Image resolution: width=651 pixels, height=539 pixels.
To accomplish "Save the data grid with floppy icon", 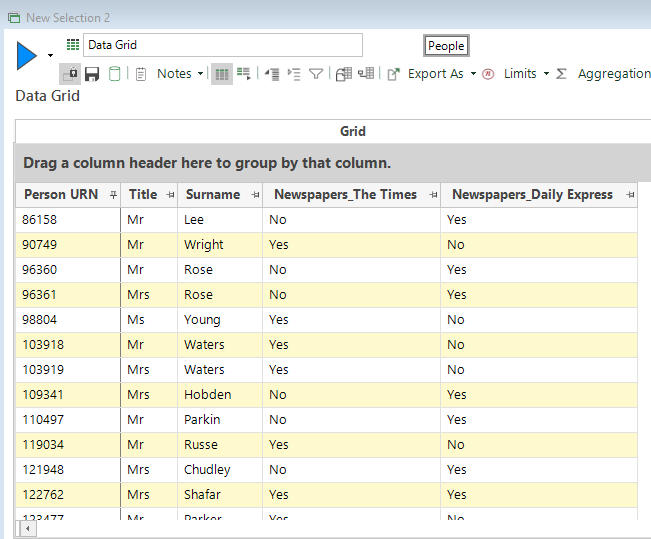I will click(92, 74).
